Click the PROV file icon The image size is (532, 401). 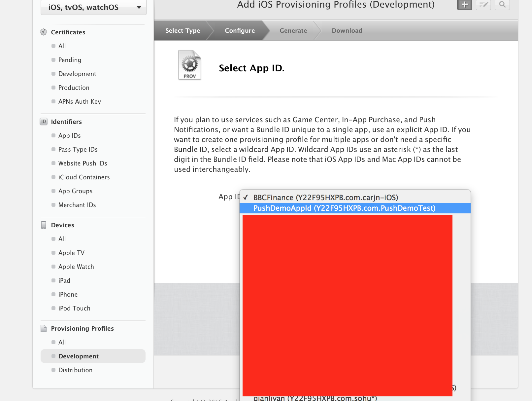click(189, 65)
